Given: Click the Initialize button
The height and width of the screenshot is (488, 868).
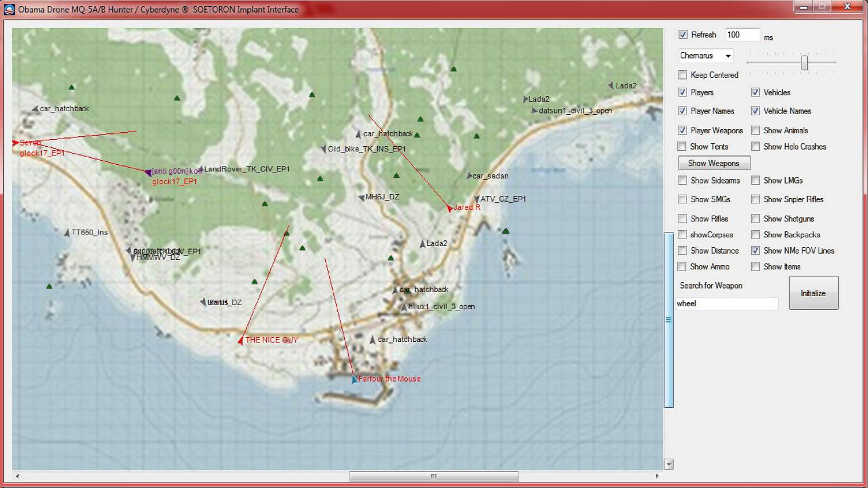Looking at the screenshot, I should pos(813,293).
